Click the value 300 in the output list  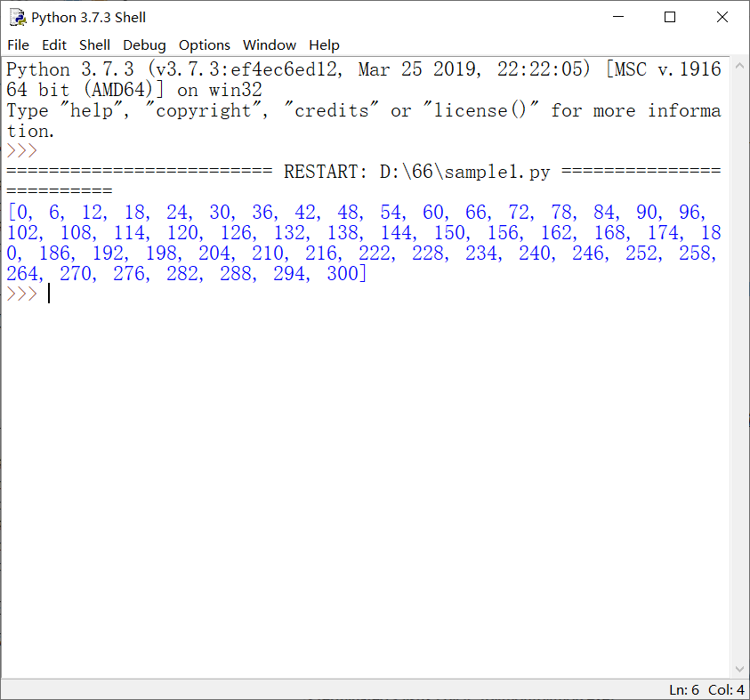[343, 273]
